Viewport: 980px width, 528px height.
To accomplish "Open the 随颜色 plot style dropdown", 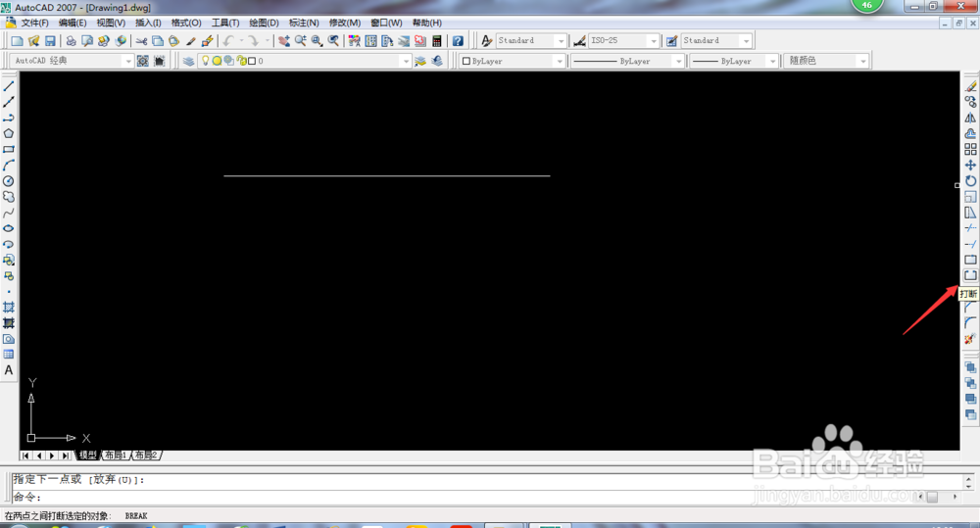I will coord(863,61).
